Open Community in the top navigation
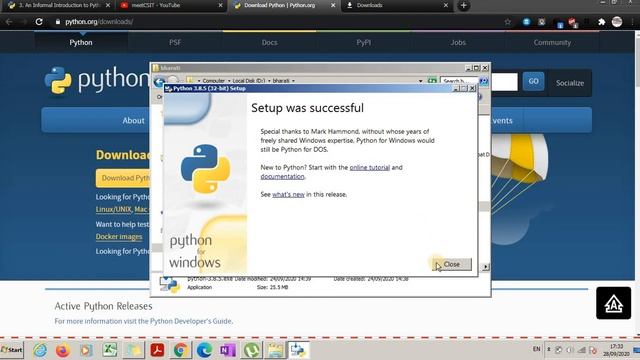This screenshot has height=360, width=640. (552, 42)
